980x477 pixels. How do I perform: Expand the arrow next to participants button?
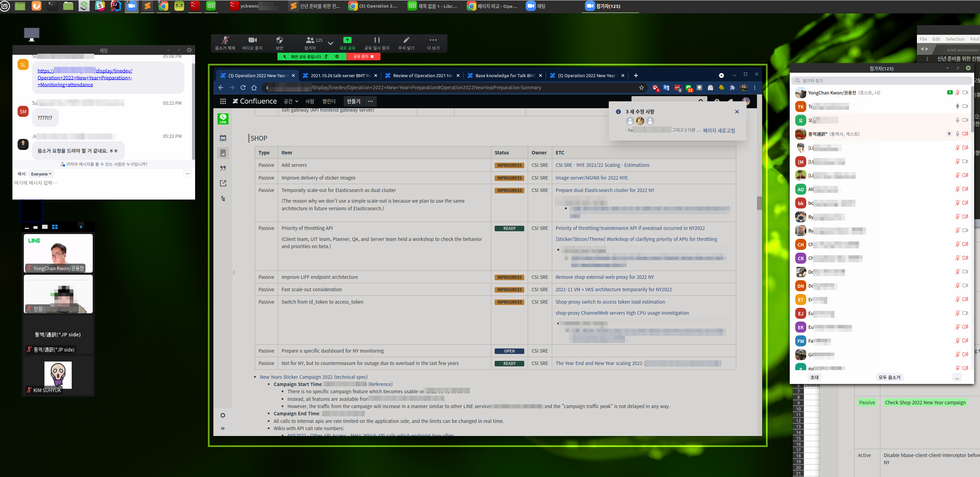[330, 43]
